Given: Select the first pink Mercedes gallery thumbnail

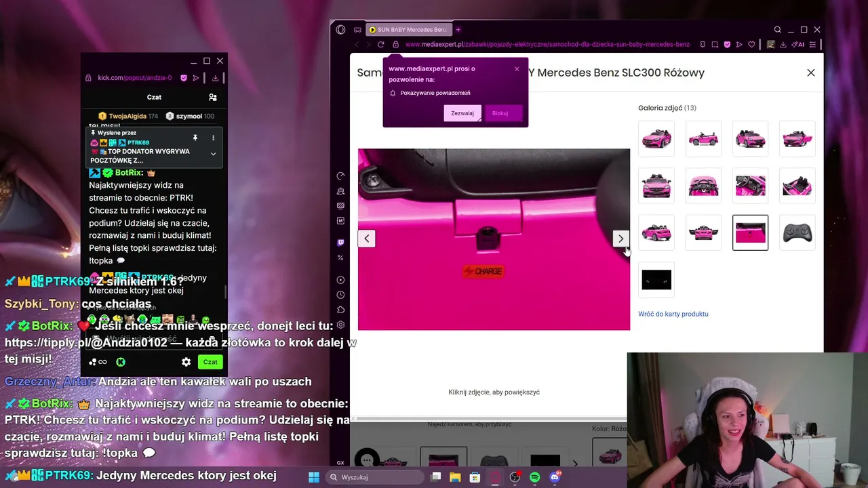Looking at the screenshot, I should pyautogui.click(x=656, y=139).
